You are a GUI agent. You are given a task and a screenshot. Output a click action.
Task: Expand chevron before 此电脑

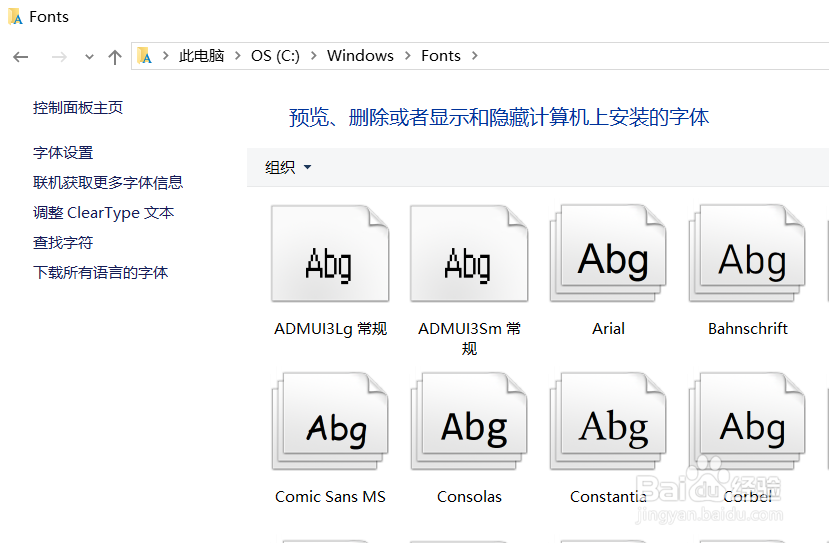point(166,56)
